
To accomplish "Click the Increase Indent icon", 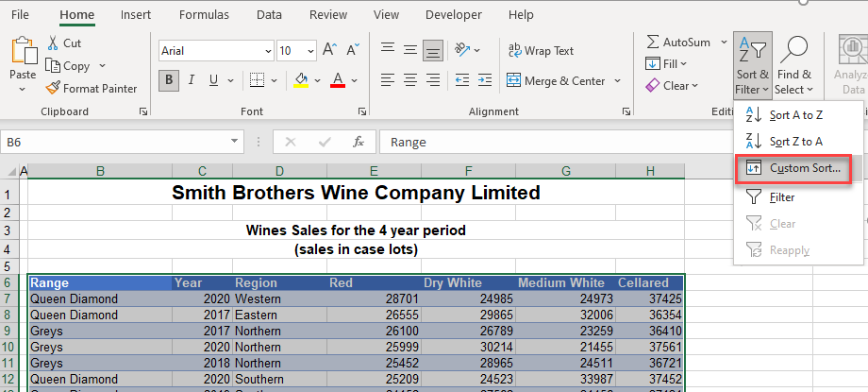I will pyautogui.click(x=484, y=80).
